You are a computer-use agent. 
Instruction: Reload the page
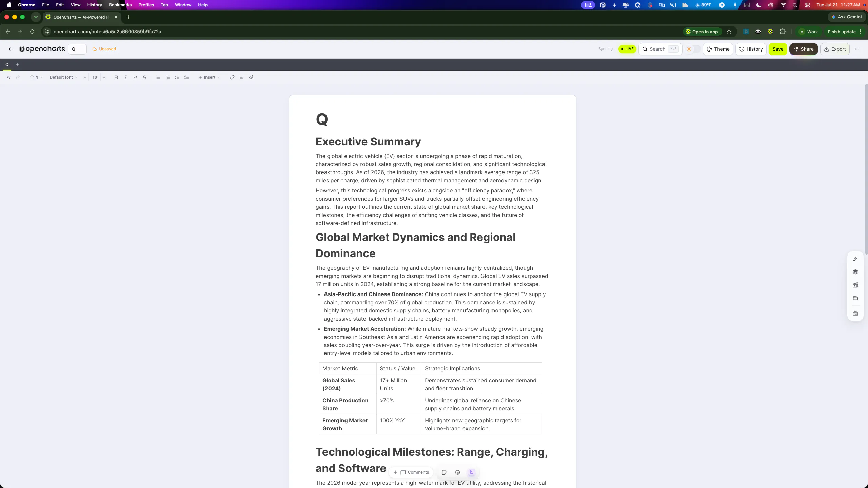tap(32, 32)
